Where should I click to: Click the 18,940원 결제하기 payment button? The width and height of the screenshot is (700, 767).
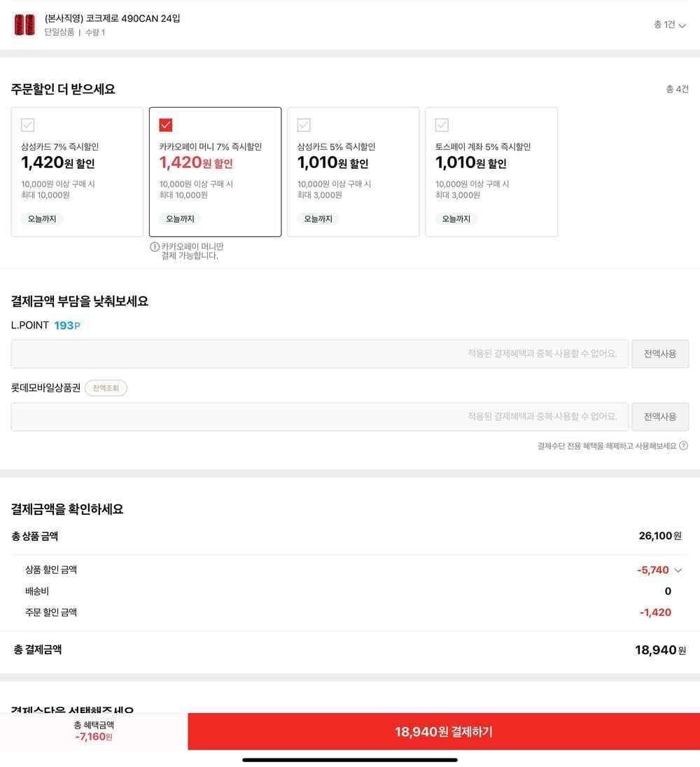[x=444, y=731]
